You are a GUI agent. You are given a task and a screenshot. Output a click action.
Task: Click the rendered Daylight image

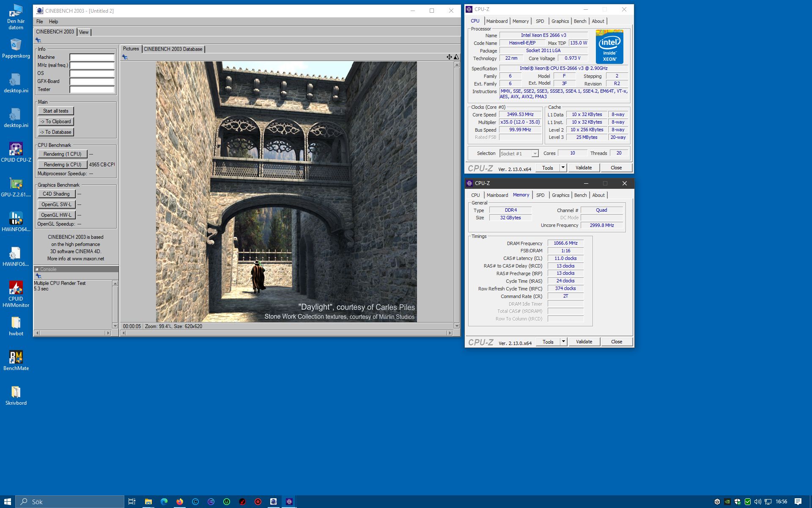click(x=286, y=192)
